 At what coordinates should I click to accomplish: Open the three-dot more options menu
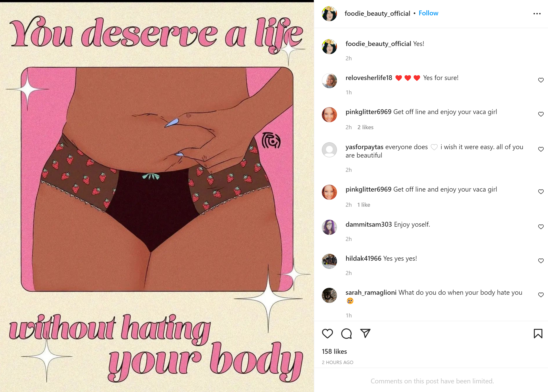click(x=537, y=14)
